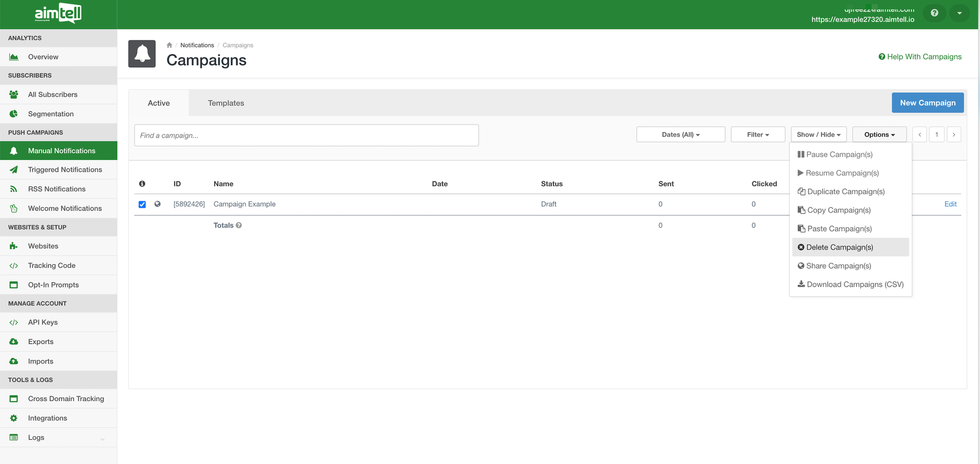Click the Aimtell logo
980x464 pixels.
click(58, 14)
